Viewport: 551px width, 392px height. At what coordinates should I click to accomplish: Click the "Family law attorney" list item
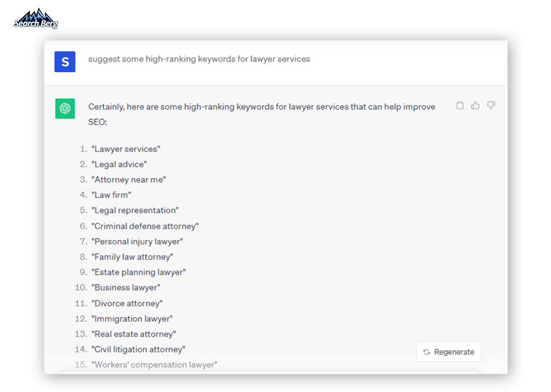(x=132, y=257)
